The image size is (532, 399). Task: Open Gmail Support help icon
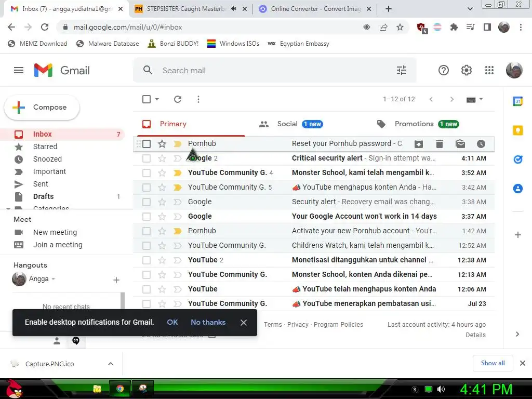[x=444, y=70]
